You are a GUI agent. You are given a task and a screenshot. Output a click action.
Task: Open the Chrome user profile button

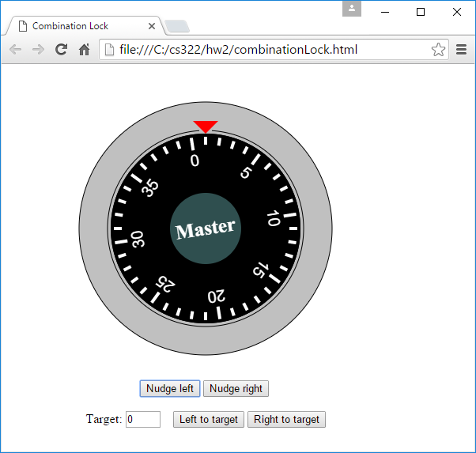pos(352,8)
